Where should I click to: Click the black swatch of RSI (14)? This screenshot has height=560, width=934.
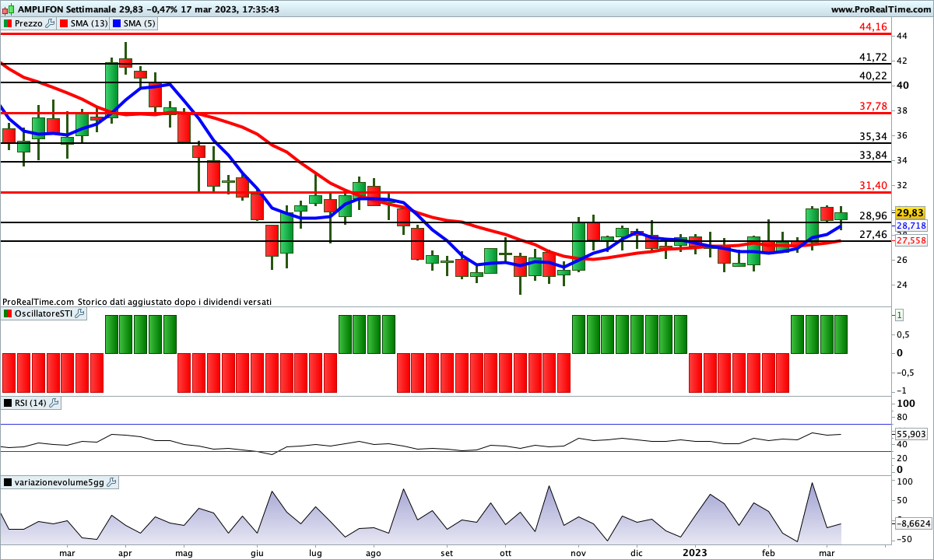[x=7, y=403]
